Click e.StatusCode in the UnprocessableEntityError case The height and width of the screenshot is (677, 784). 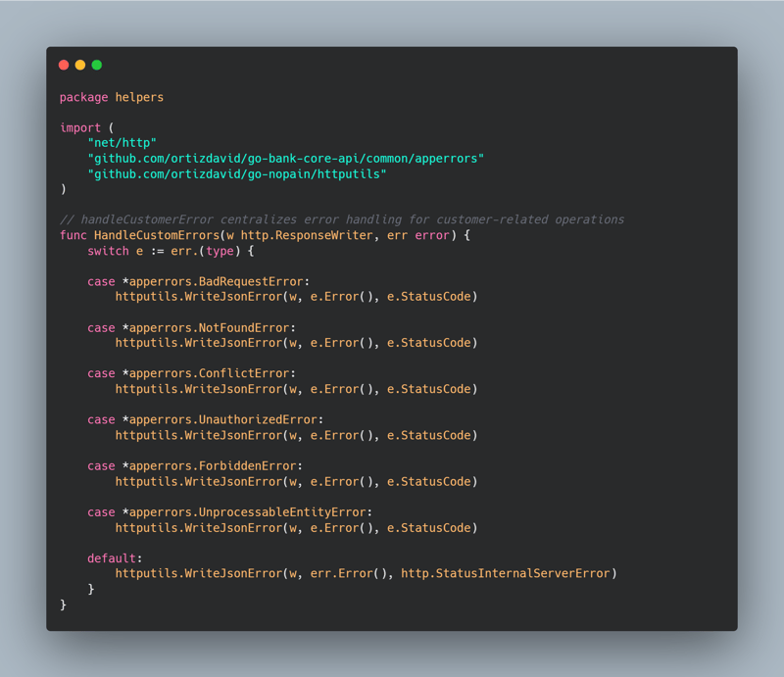pyautogui.click(x=429, y=528)
